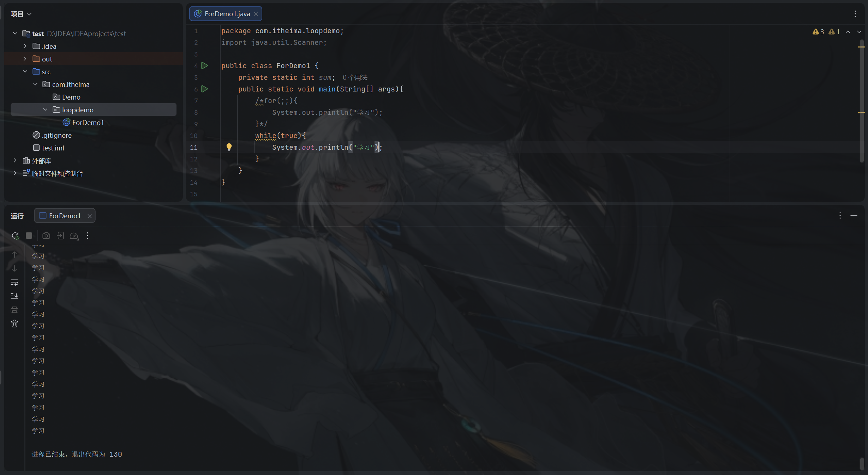This screenshot has height=475, width=868.
Task: Toggle scroll to end of console
Action: 14,296
